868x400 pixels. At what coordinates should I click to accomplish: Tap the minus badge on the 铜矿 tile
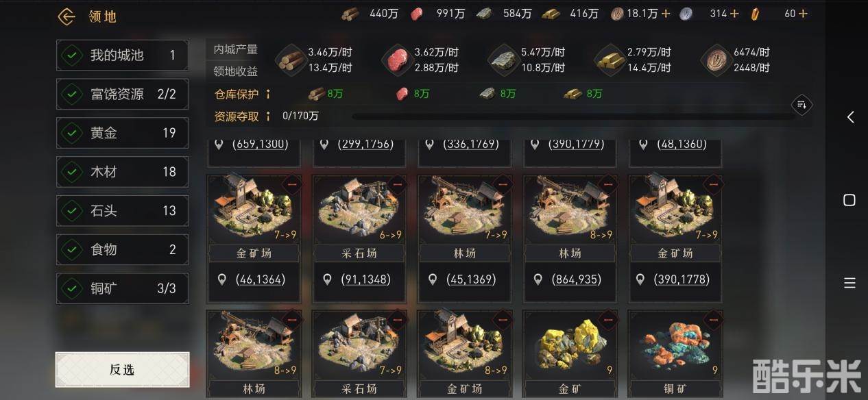712,320
